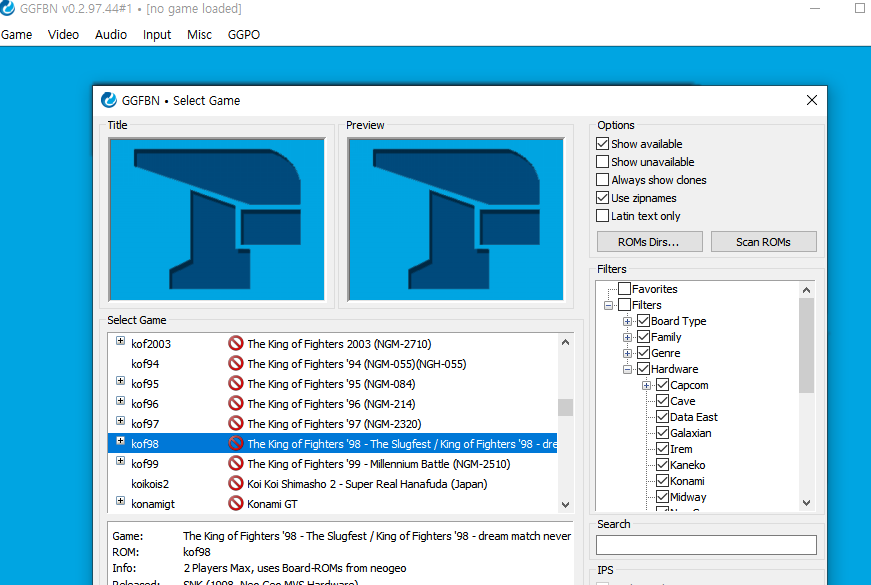871x585 pixels.
Task: Click the unavailable icon beside kof99
Action: 236,463
